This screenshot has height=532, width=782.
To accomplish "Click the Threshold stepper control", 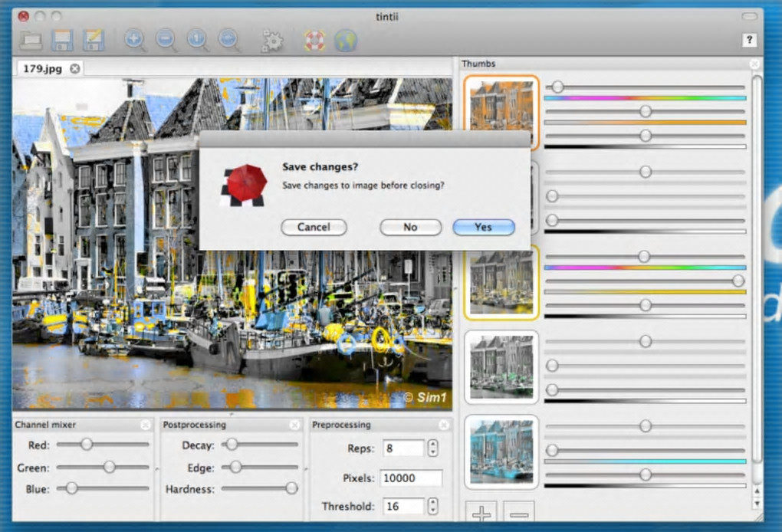I will pos(433,507).
